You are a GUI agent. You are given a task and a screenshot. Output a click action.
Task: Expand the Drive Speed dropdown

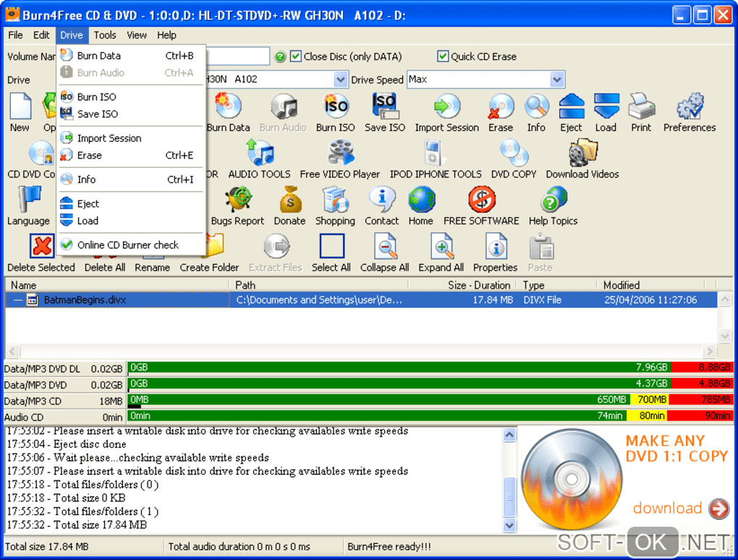point(556,80)
